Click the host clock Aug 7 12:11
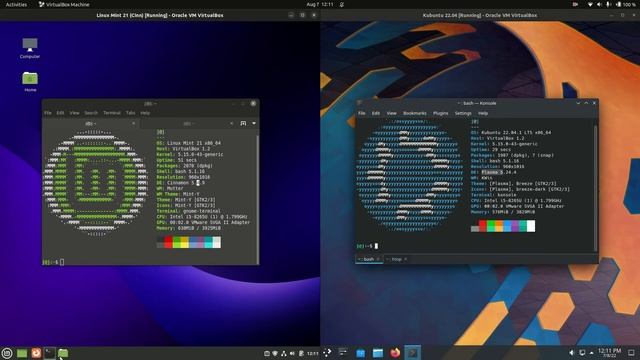 (x=320, y=4)
